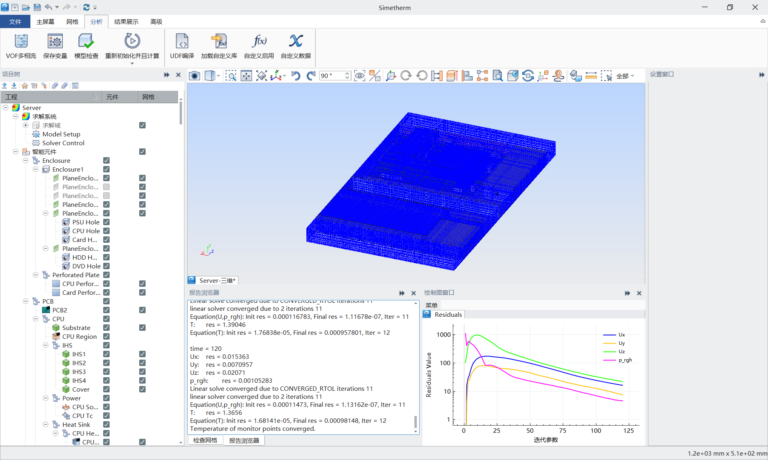Viewport: 768px width, 460px height.
Task: Toggle PSU Hole component checkbox
Action: tap(106, 222)
